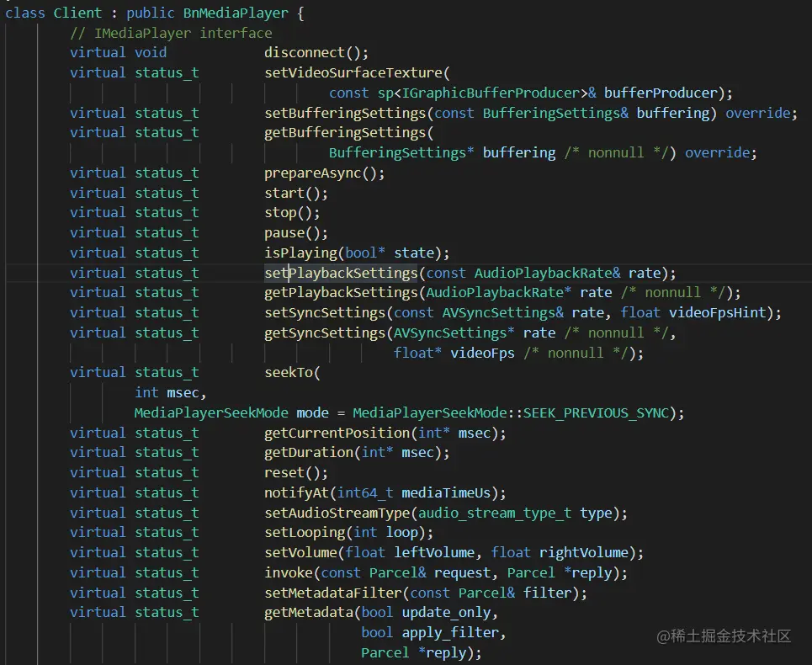Click the notifyAt function name

296,493
